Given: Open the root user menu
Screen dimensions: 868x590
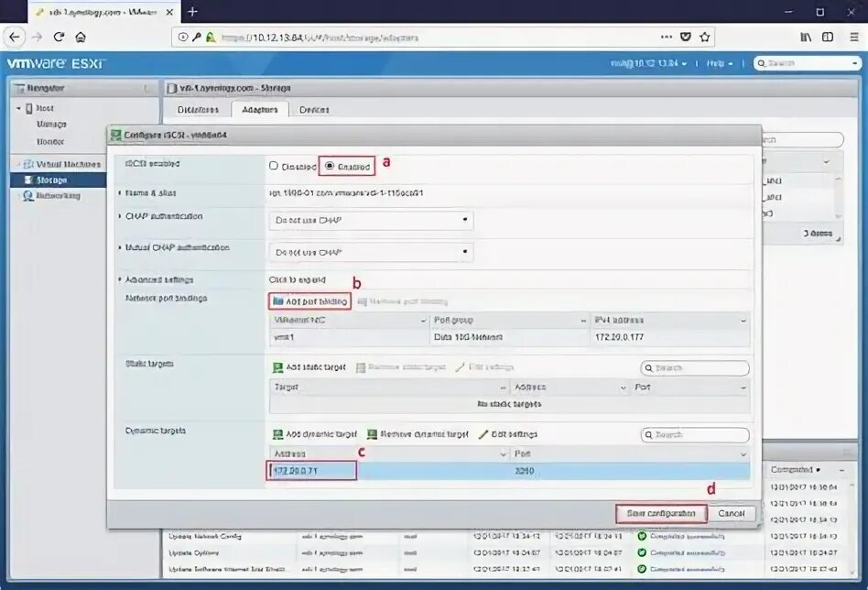Looking at the screenshot, I should [x=648, y=64].
